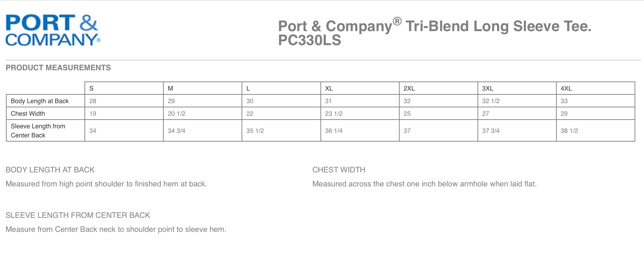Click the 32 1/2 body length cell
Viewport: 644px width, 257px height.
click(491, 101)
